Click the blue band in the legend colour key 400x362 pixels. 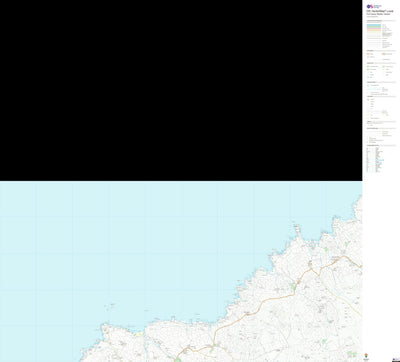(374, 26)
